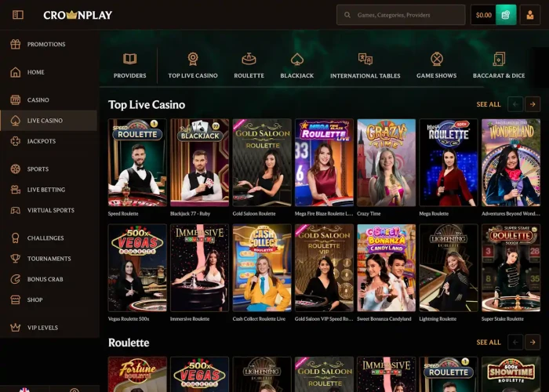549x392 pixels.
Task: Open Gold Saloon Roulette thumbnail in Top Live Casino
Action: click(x=262, y=162)
